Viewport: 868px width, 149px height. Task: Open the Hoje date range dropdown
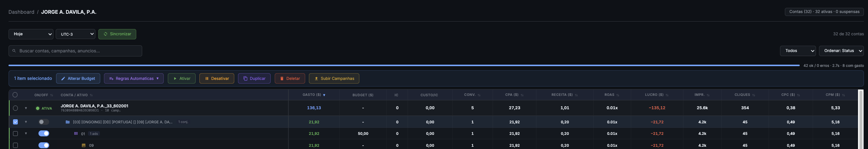pyautogui.click(x=31, y=34)
